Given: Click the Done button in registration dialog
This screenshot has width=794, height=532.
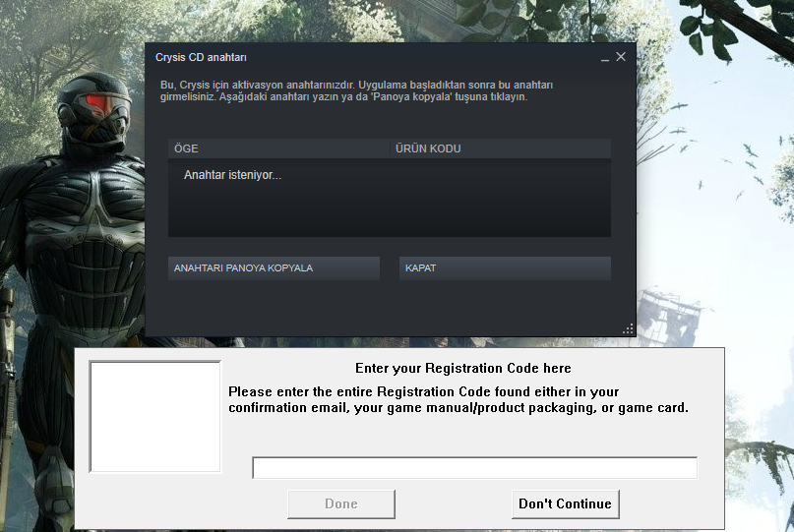Looking at the screenshot, I should 341,504.
